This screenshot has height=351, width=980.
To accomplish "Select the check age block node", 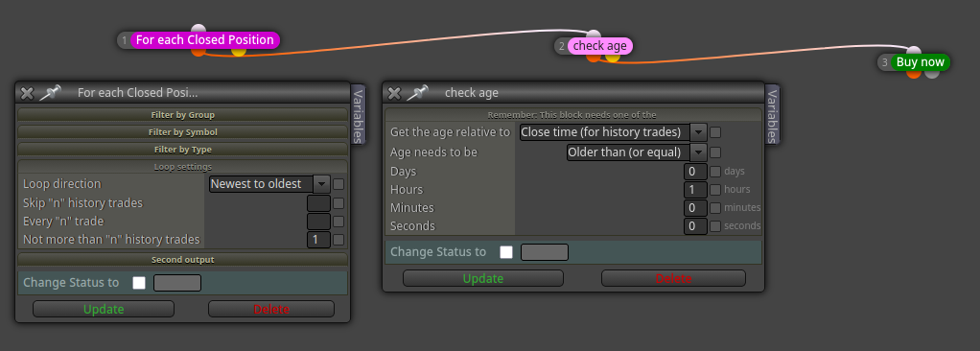I will click(600, 46).
